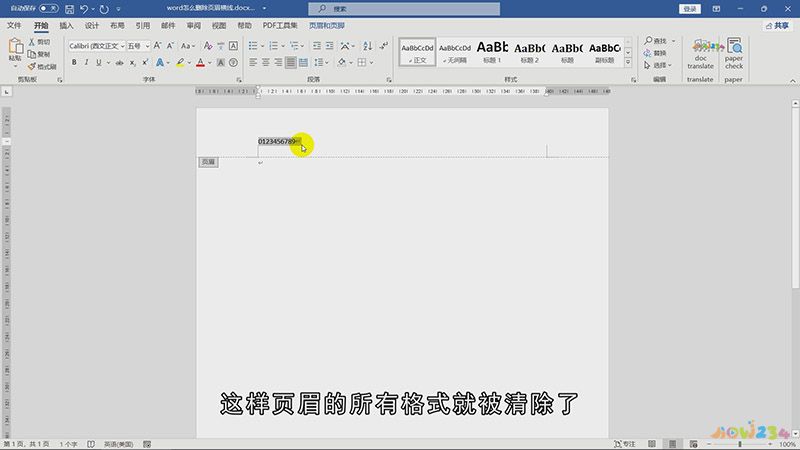The image size is (800, 450).
Task: Switch to the Insert (插入) tab
Action: tap(66, 25)
